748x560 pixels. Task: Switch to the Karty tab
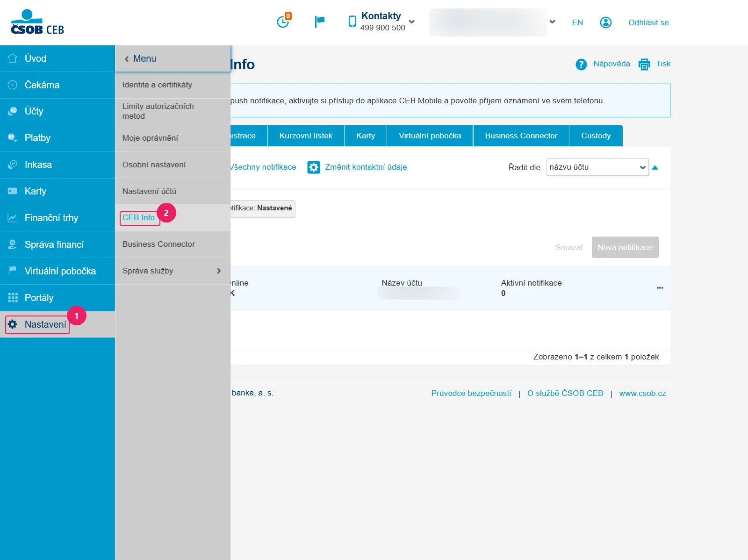[x=366, y=136]
